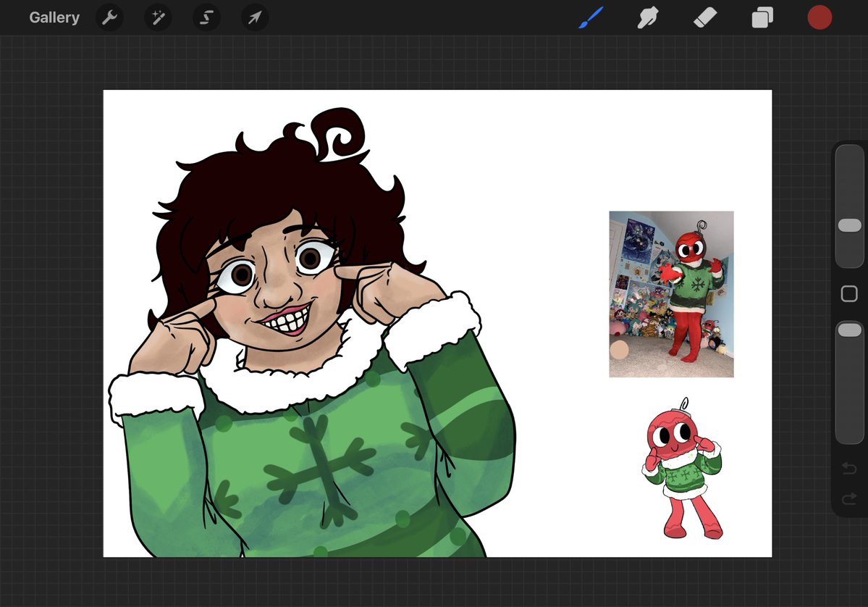The height and width of the screenshot is (607, 868).
Task: Select the Brush tool
Action: click(x=591, y=17)
